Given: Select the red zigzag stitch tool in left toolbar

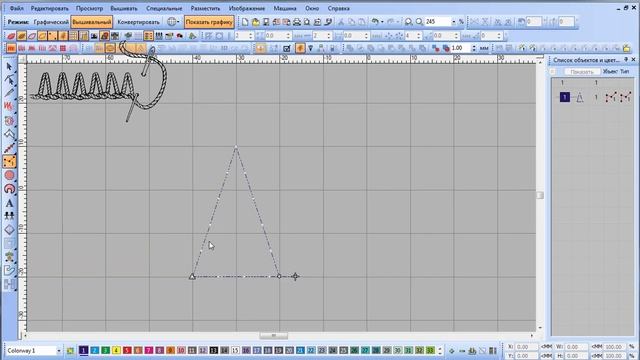Looking at the screenshot, I should [9, 107].
